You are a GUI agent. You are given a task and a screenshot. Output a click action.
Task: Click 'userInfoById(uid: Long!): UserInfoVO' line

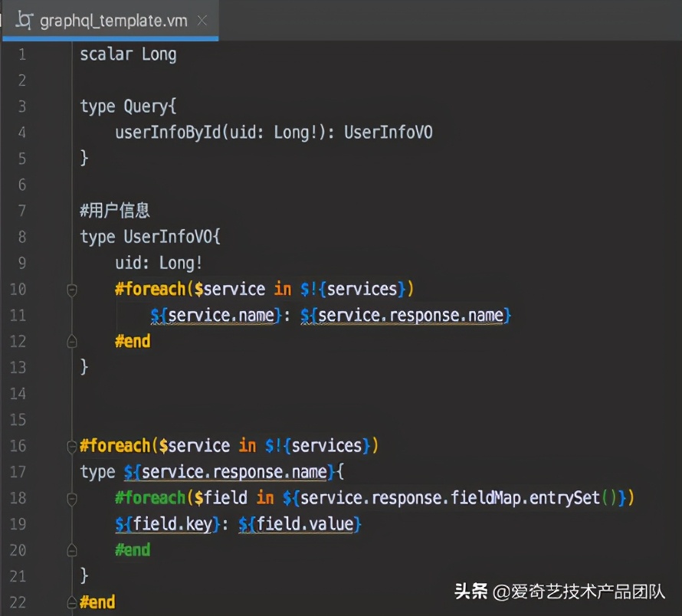274,133
